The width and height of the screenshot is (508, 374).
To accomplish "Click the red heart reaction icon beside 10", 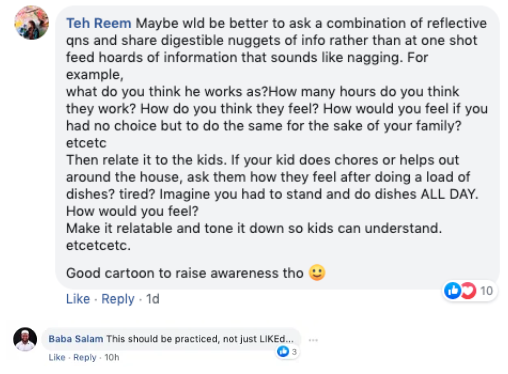I will (468, 291).
